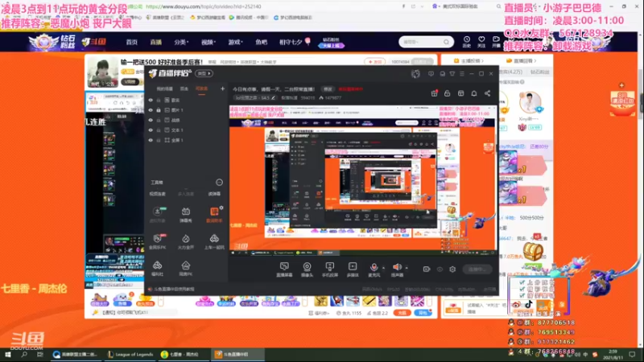Go to 鱼吧 on Douyu navigation
Screen dimensions: 644x362
coord(261,42)
